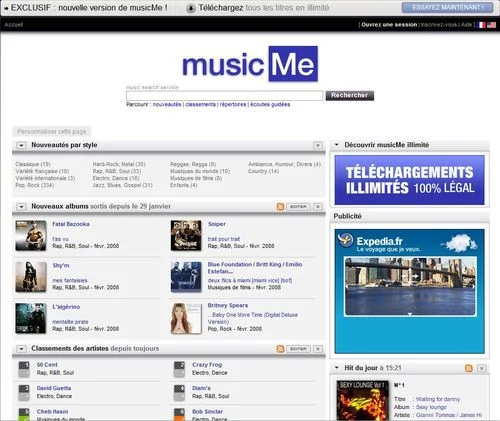Select Classique (19) style
This screenshot has height=421, width=500.
coord(33,164)
